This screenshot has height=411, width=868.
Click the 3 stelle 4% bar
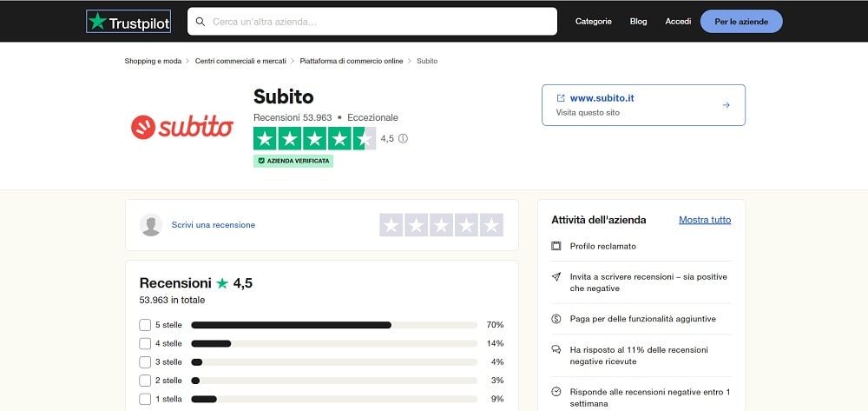(x=334, y=362)
